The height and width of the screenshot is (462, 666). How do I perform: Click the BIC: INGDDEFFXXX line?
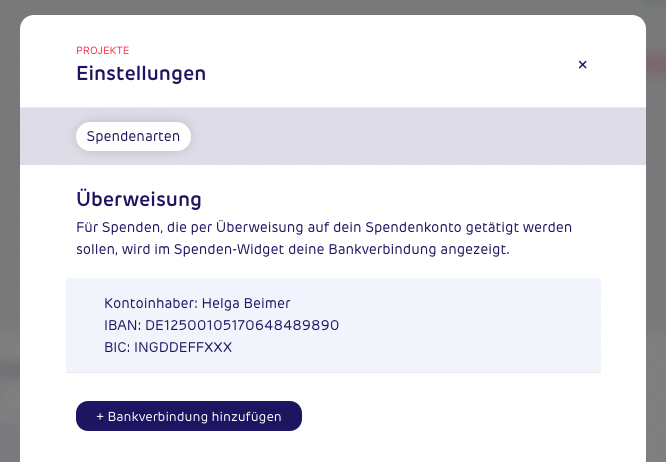[x=168, y=347]
